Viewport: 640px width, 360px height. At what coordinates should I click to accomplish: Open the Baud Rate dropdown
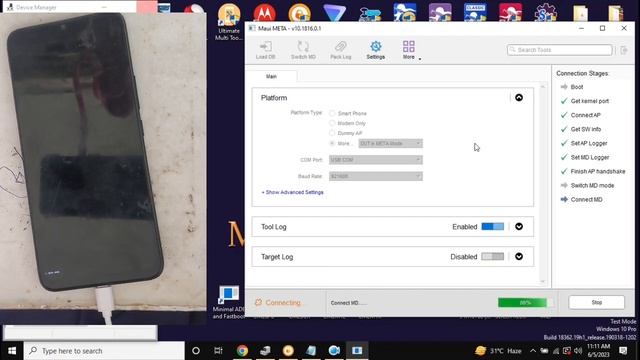click(376, 176)
